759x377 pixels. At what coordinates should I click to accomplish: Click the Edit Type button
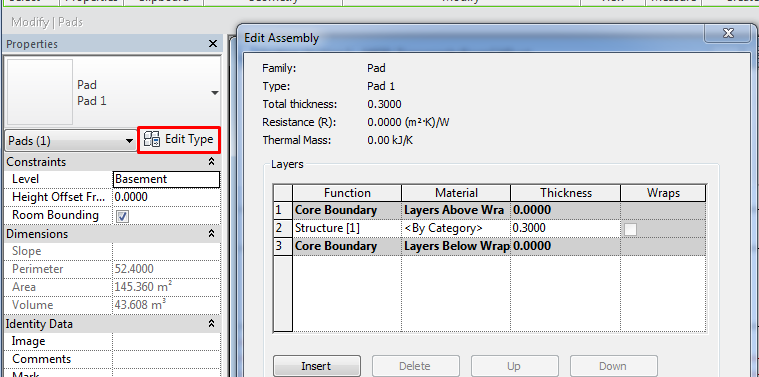[x=179, y=140]
